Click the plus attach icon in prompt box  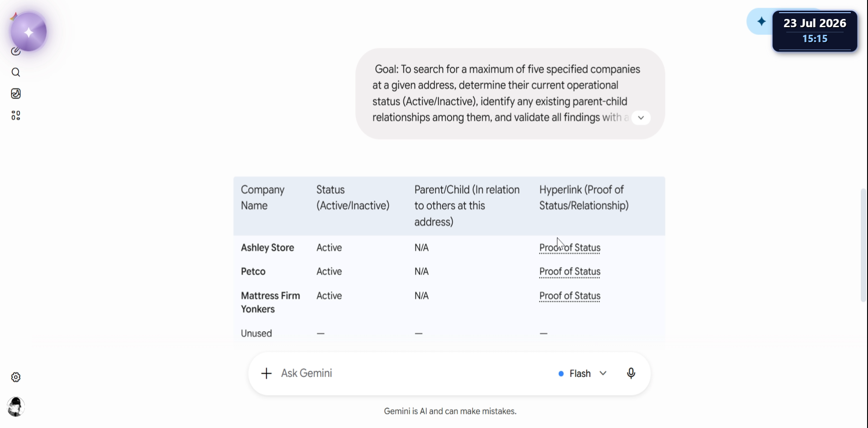tap(266, 373)
